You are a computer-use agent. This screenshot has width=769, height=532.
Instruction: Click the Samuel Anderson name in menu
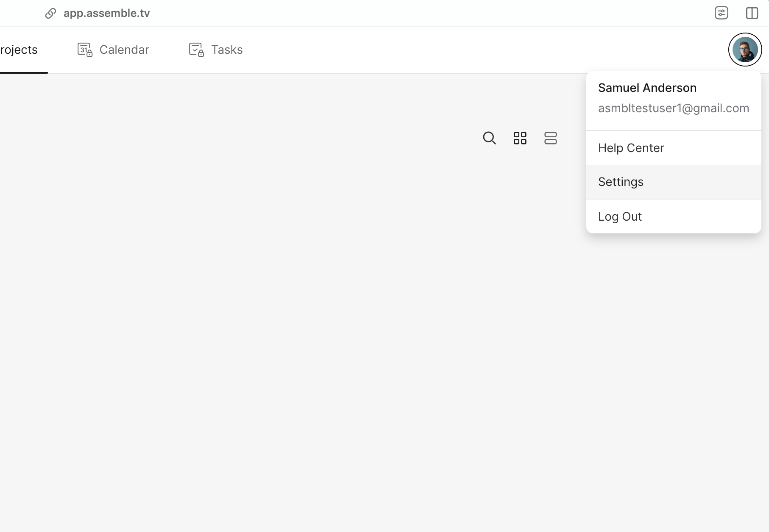pyautogui.click(x=647, y=88)
